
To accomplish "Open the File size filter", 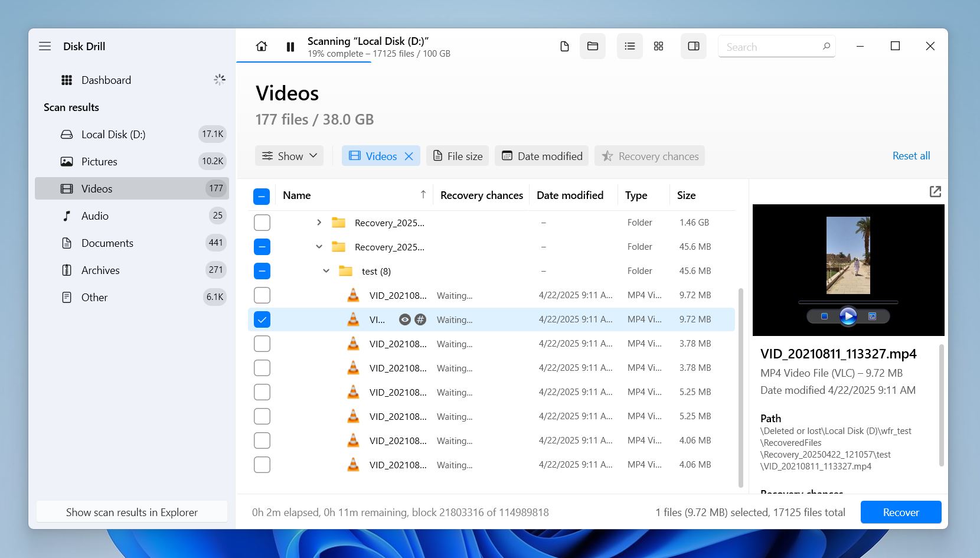I will (x=458, y=156).
